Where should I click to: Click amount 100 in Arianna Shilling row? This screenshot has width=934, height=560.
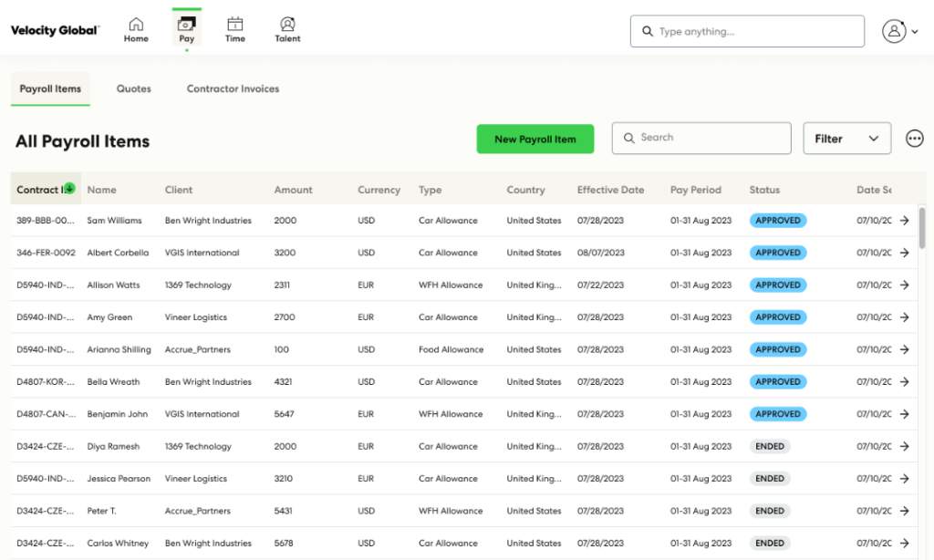[281, 349]
